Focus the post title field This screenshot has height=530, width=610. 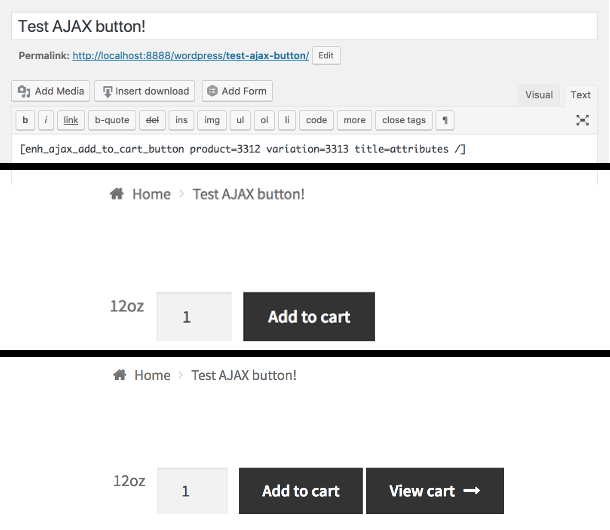click(x=304, y=26)
